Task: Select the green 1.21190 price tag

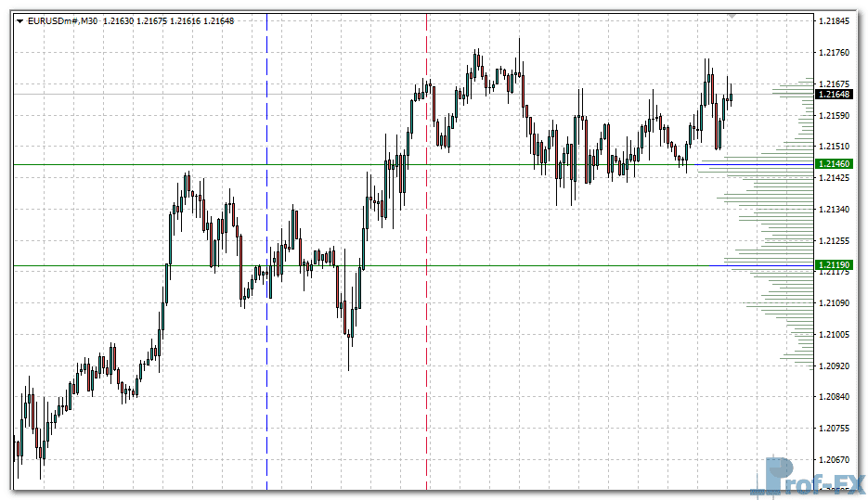Action: (x=835, y=265)
